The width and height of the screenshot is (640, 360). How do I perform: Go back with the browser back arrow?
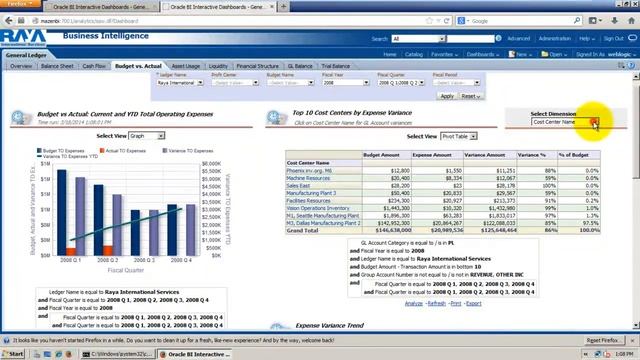pyautogui.click(x=9, y=20)
